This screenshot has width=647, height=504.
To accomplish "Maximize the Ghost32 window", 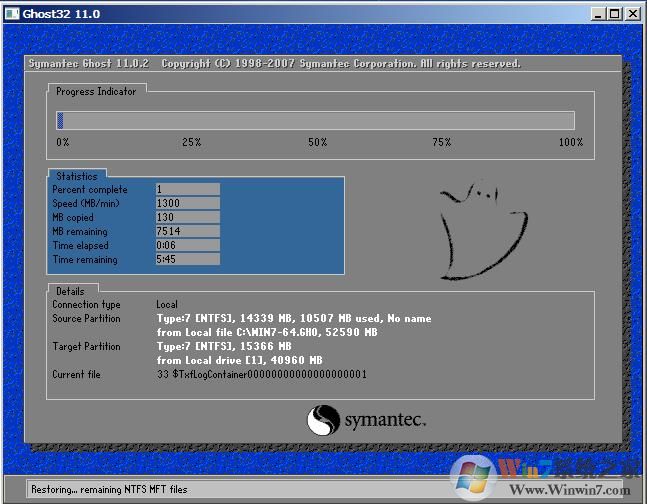I will click(614, 14).
